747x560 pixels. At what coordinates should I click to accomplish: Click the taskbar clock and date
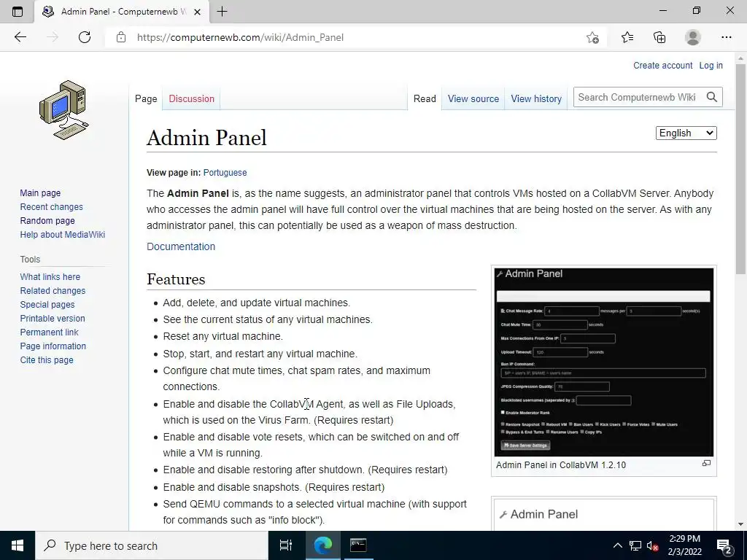point(684,545)
